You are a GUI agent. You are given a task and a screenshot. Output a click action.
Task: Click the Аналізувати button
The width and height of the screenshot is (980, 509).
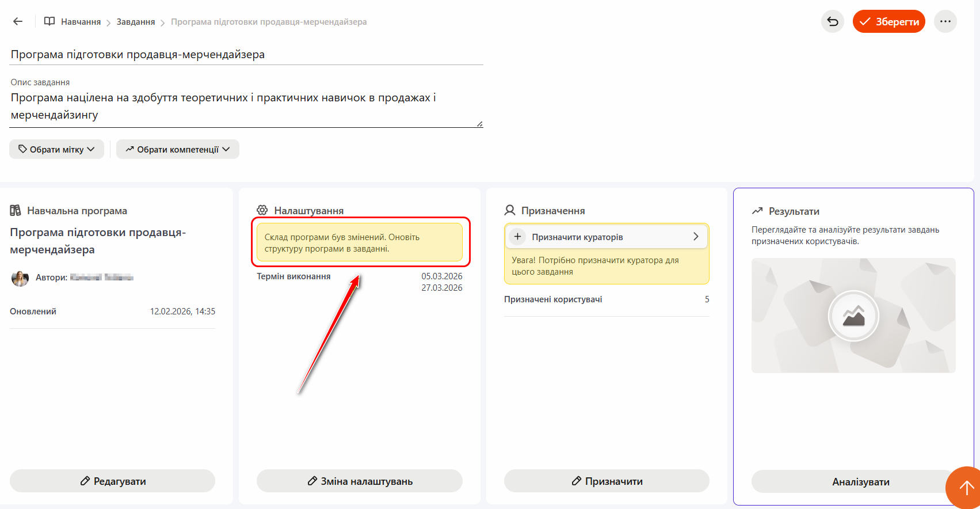click(852, 481)
